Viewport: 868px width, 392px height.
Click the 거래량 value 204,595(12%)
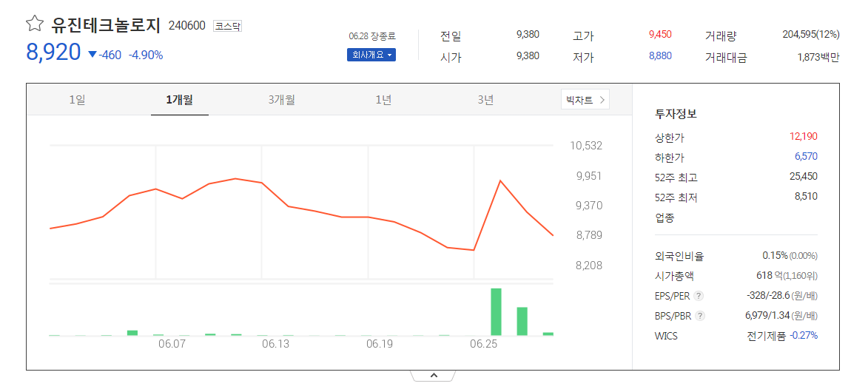(811, 34)
